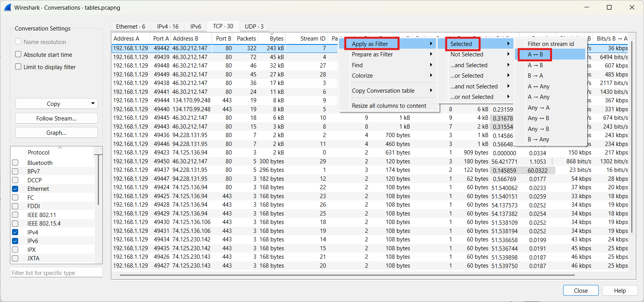Uncheck the Ethernet protocol checkbox
Viewport: 644px width, 302px height.
click(15, 189)
